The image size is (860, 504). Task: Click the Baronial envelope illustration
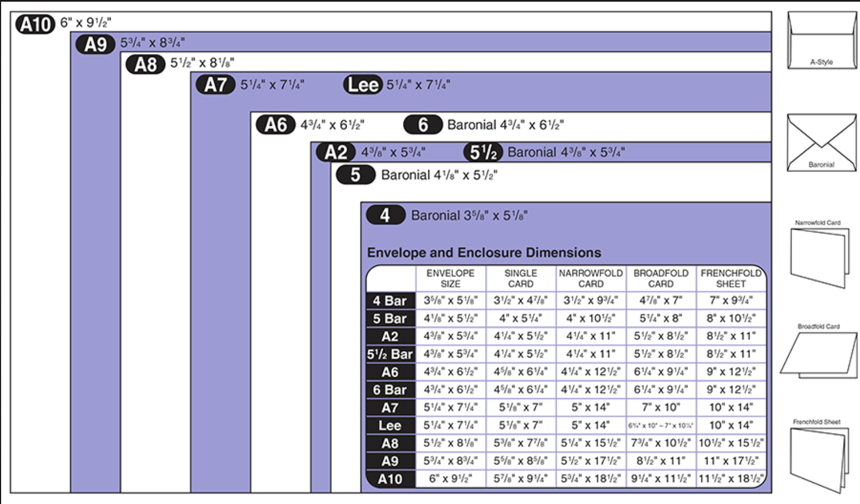point(822,142)
